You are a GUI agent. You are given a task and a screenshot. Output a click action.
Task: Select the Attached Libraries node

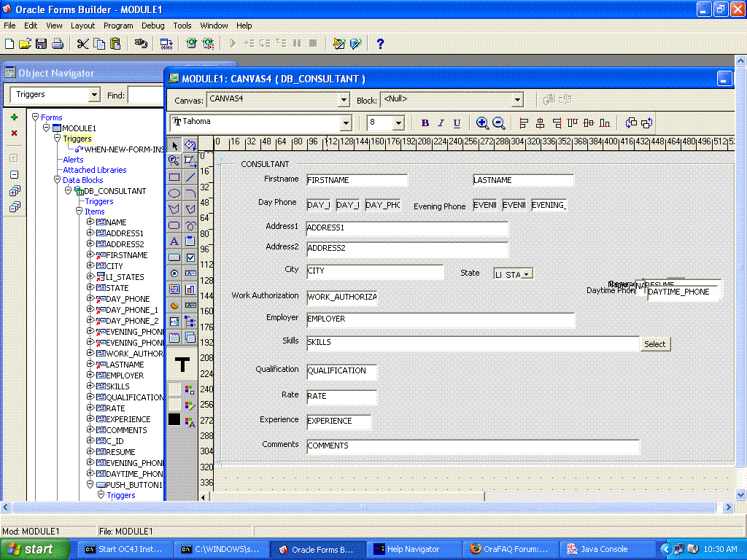tap(95, 170)
